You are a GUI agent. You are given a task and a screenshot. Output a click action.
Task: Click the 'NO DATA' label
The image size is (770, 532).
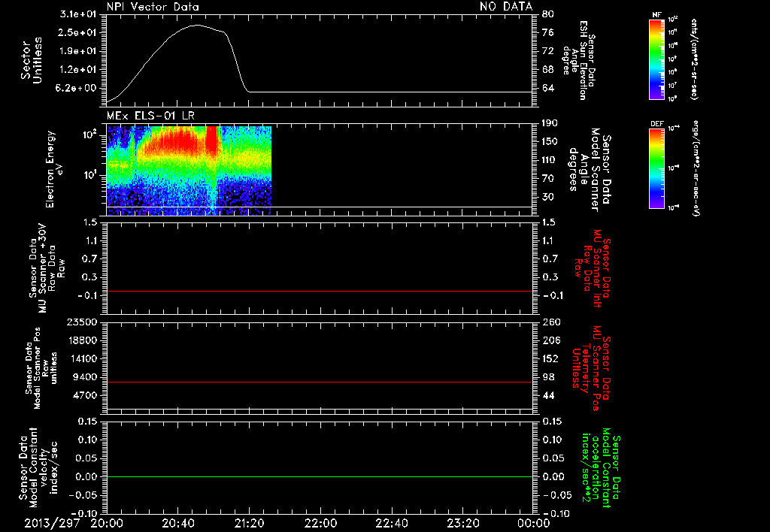tap(506, 6)
